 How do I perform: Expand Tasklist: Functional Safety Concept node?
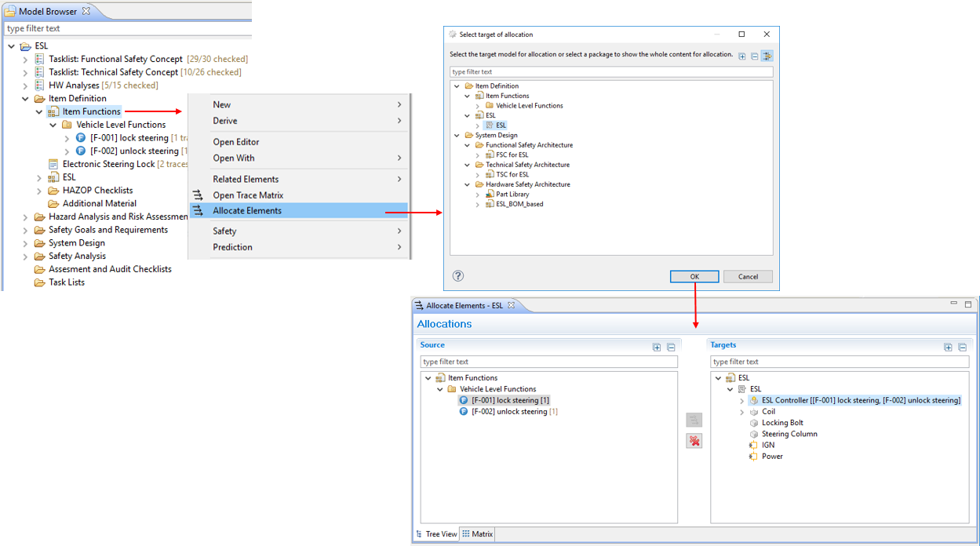point(25,59)
